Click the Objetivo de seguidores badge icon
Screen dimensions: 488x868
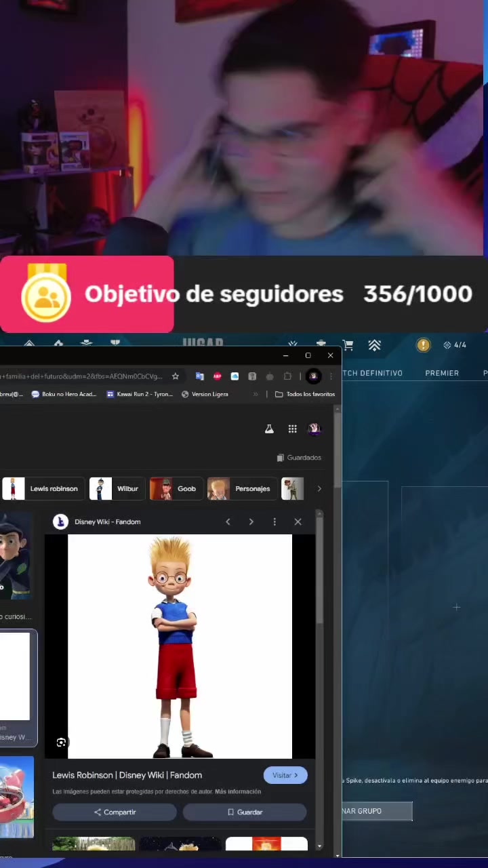coord(46,294)
